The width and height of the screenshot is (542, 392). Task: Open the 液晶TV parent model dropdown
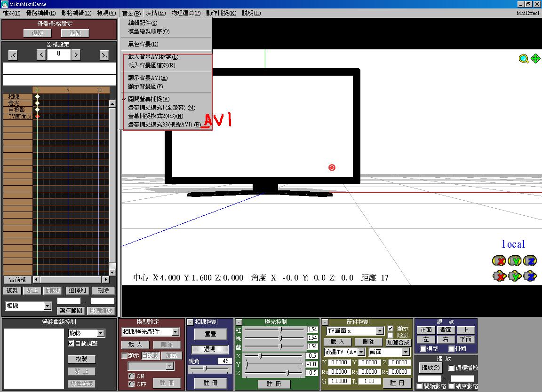tap(361, 352)
